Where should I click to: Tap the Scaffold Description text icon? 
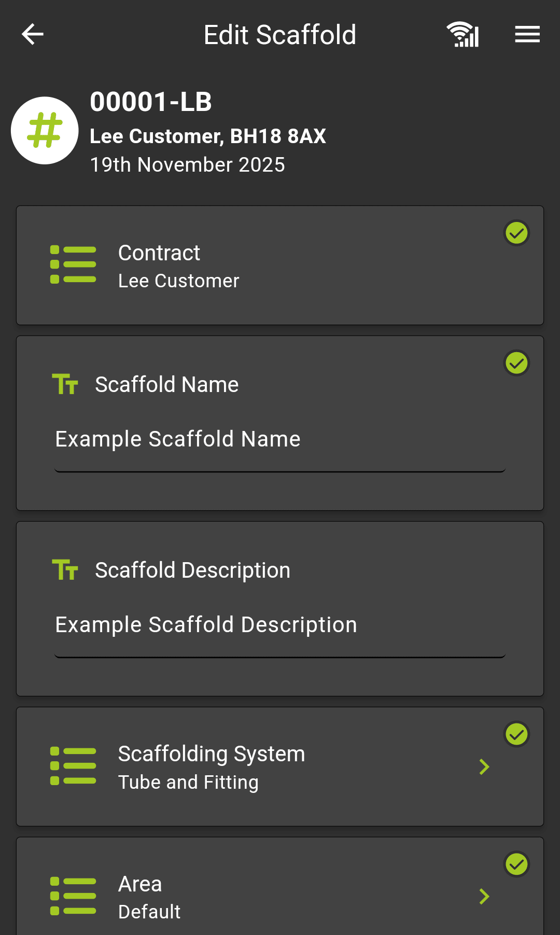pos(65,570)
